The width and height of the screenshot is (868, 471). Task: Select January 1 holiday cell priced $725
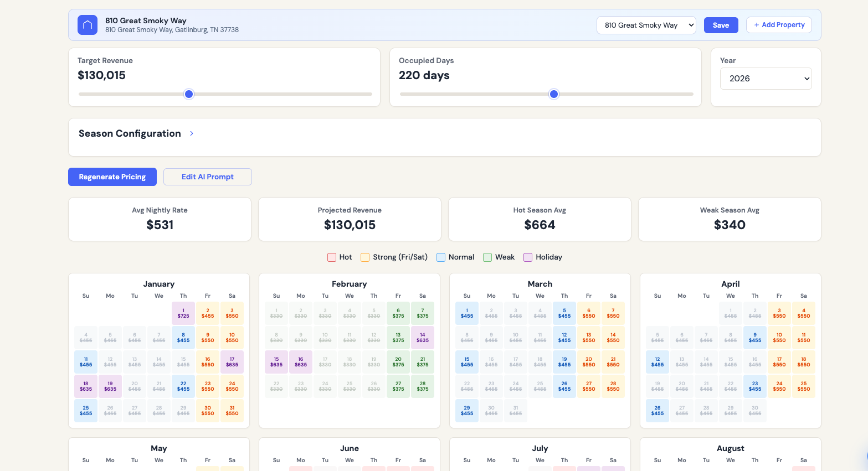pos(183,313)
